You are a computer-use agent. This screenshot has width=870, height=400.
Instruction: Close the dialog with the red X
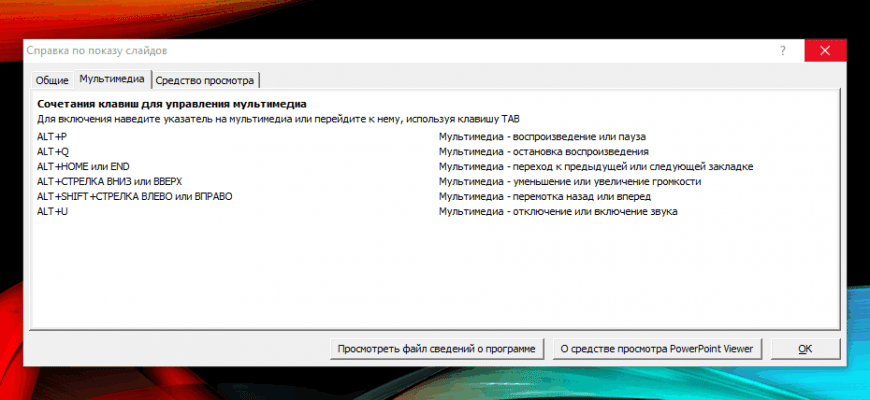[x=825, y=51]
